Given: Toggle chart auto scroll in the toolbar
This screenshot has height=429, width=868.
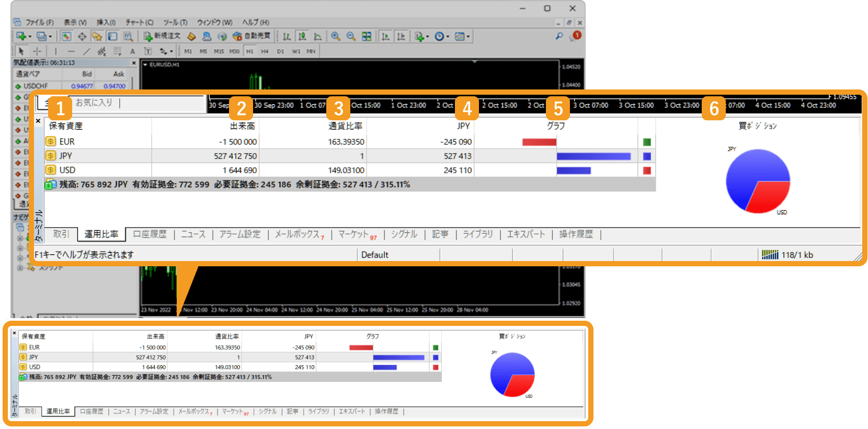Looking at the screenshot, I should coord(385,36).
